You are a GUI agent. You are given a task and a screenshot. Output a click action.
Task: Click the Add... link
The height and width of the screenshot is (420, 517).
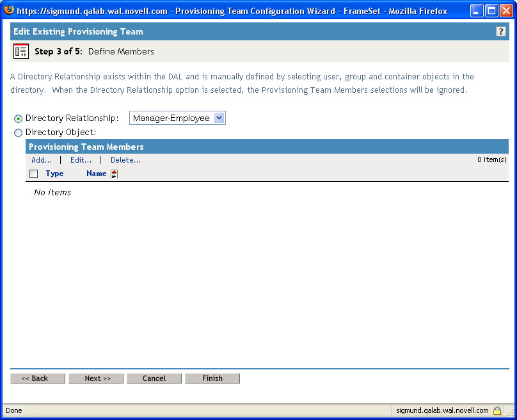click(x=42, y=160)
